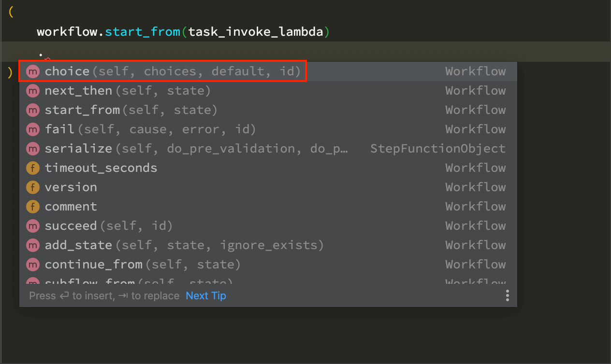Select next_then(self, state) from completion list
Screen dimensions: 611x364
(128, 91)
